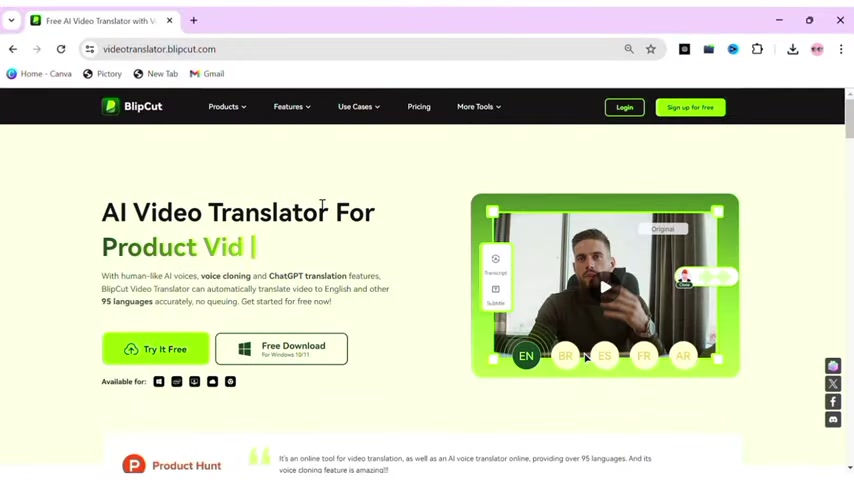Open the Extensions puzzle icon
854x480 pixels.
pos(757,49)
